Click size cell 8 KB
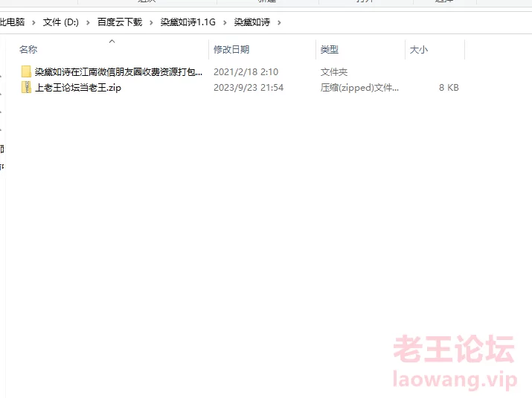The width and height of the screenshot is (532, 398). point(449,88)
